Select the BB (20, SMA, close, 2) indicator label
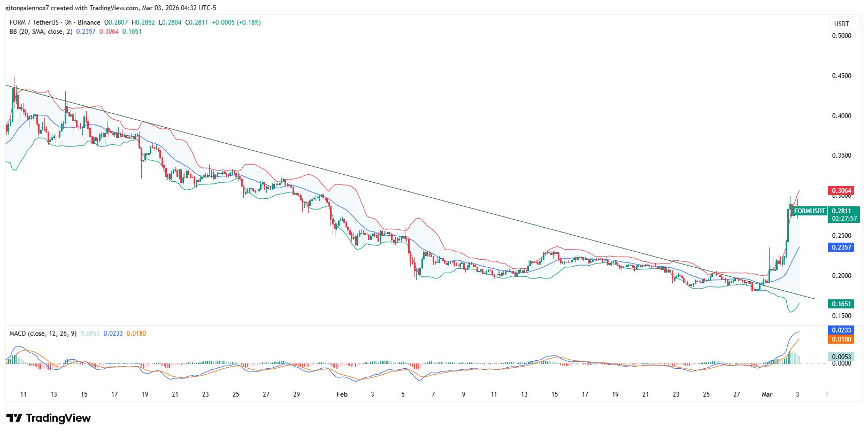 [x=41, y=32]
